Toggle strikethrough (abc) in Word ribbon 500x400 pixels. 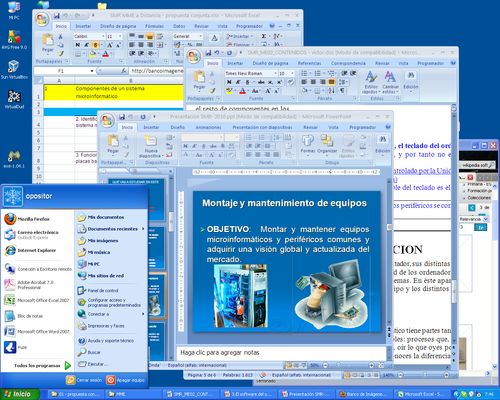261,82
